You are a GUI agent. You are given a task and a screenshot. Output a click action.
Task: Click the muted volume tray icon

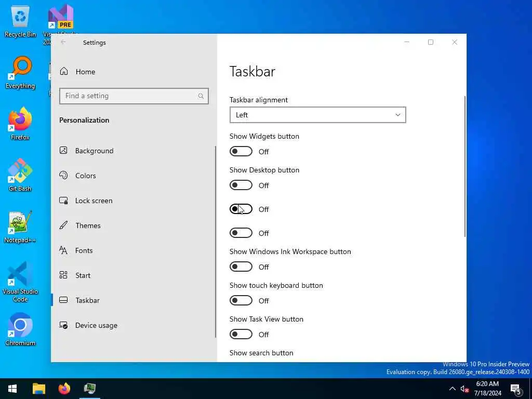pyautogui.click(x=464, y=389)
